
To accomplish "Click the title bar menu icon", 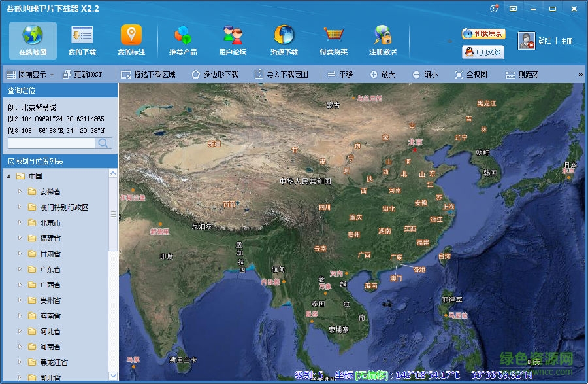I will point(513,9).
